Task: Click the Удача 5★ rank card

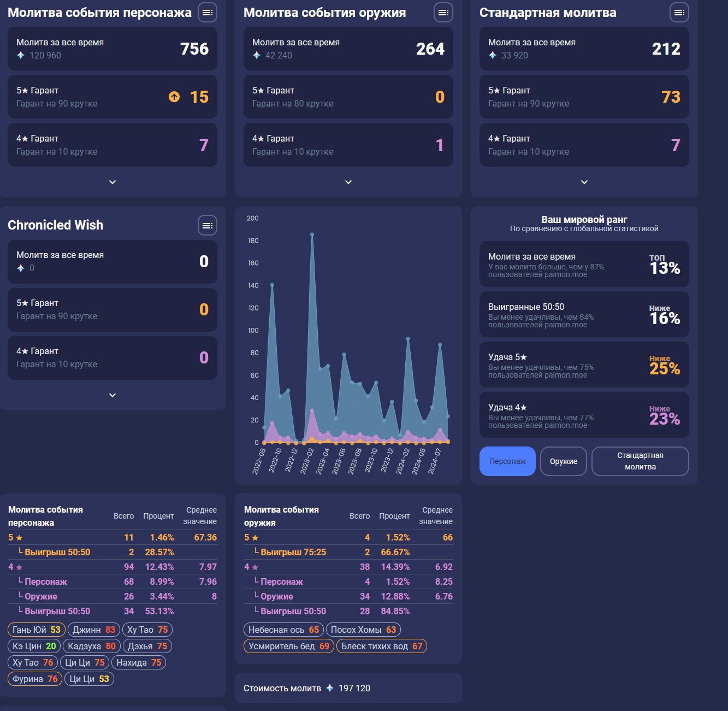Action: coord(584,365)
